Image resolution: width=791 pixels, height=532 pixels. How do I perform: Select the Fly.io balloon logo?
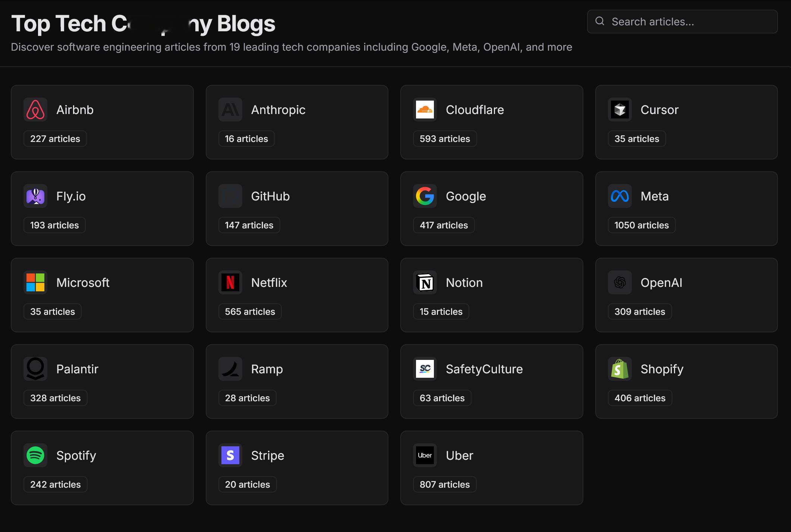[35, 196]
